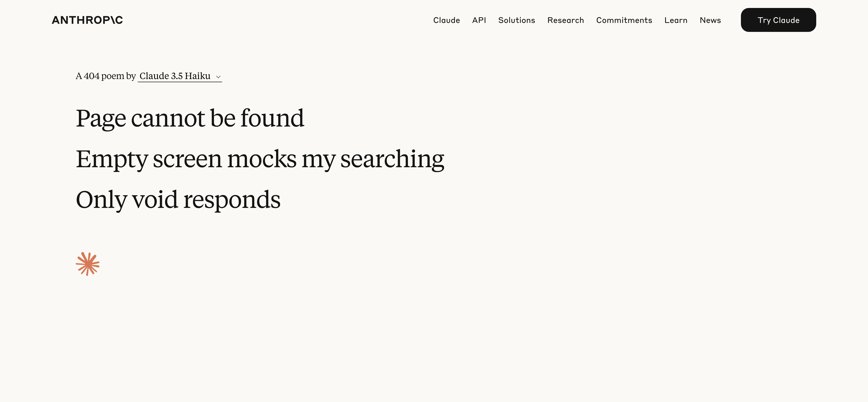Screen dimensions: 868x402
Task: Click the word "searching" in the poem
Action: click(x=392, y=159)
